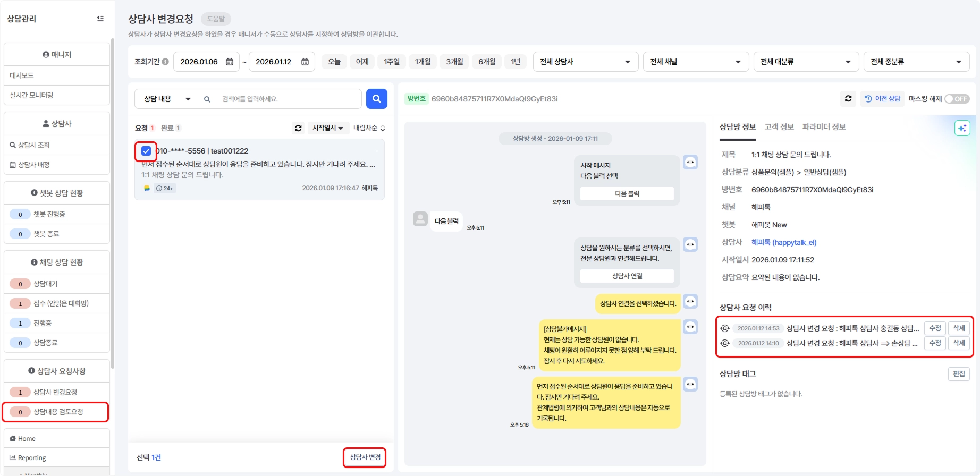Open 챗봇 진행중 in the sidebar
The width and height of the screenshot is (980, 476).
tap(57, 214)
